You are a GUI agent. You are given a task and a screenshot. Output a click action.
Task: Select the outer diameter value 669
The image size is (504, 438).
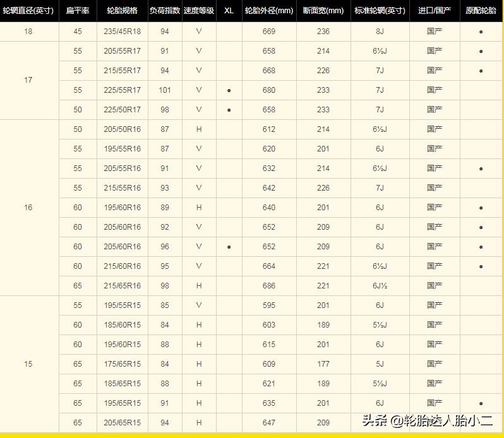pyautogui.click(x=269, y=32)
